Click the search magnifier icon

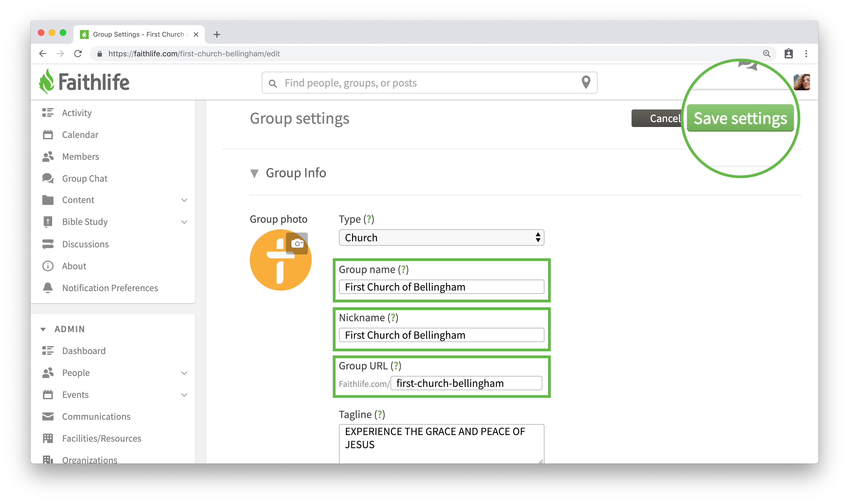[x=273, y=83]
